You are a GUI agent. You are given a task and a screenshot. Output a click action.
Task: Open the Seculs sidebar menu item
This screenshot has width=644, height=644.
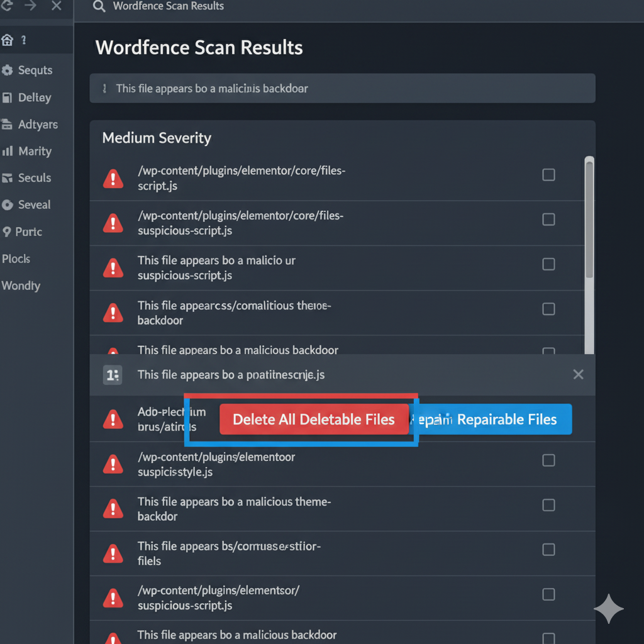(x=34, y=178)
